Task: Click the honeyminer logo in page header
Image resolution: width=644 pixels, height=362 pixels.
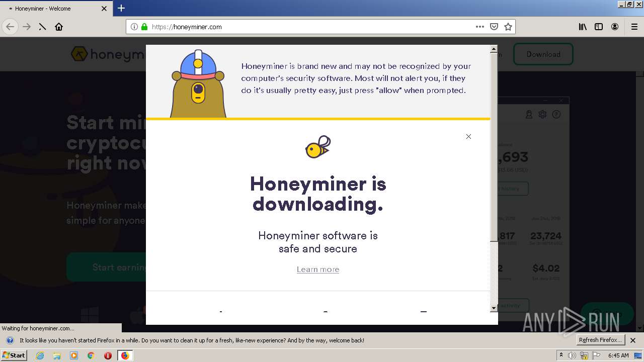Action: [107, 54]
